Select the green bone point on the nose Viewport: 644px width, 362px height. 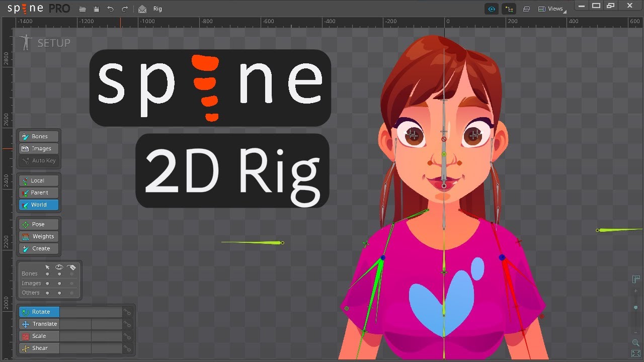[x=444, y=154]
